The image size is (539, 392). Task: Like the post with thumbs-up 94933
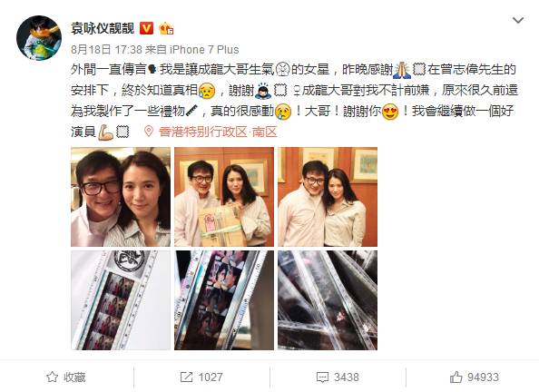pyautogui.click(x=474, y=377)
